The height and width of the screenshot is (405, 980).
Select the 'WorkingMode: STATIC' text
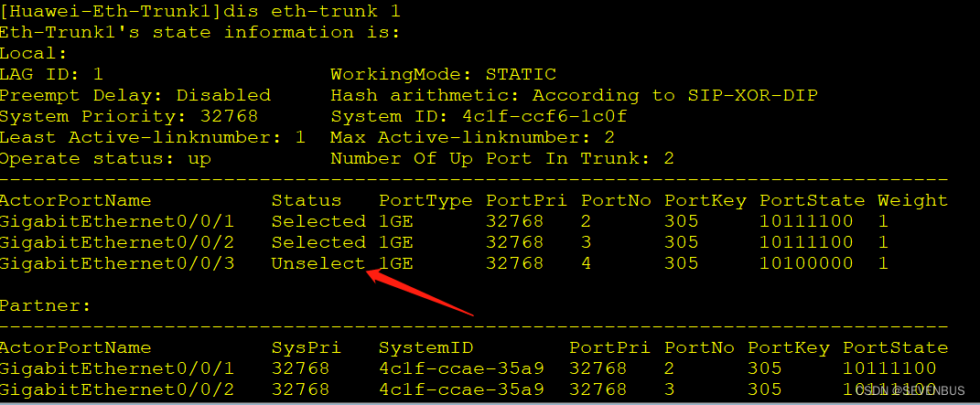[x=443, y=75]
